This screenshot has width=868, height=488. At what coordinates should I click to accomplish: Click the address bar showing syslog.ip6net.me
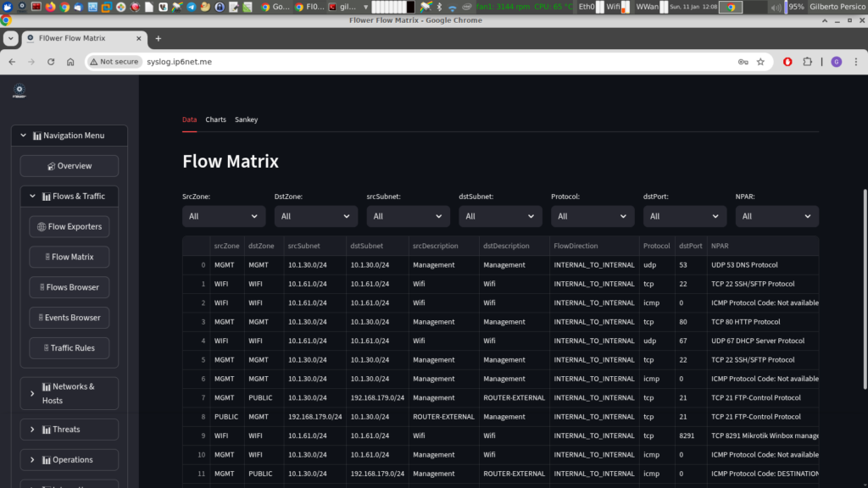point(424,62)
